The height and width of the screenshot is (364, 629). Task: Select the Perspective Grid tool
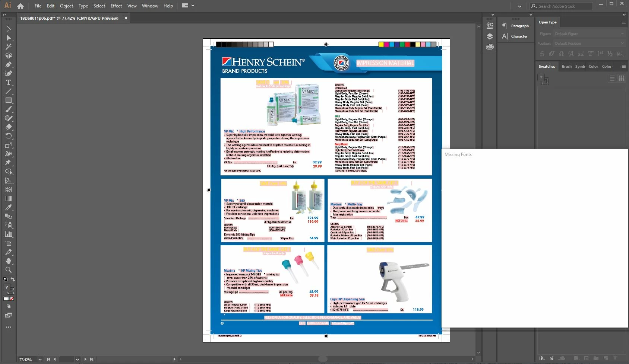pyautogui.click(x=9, y=181)
